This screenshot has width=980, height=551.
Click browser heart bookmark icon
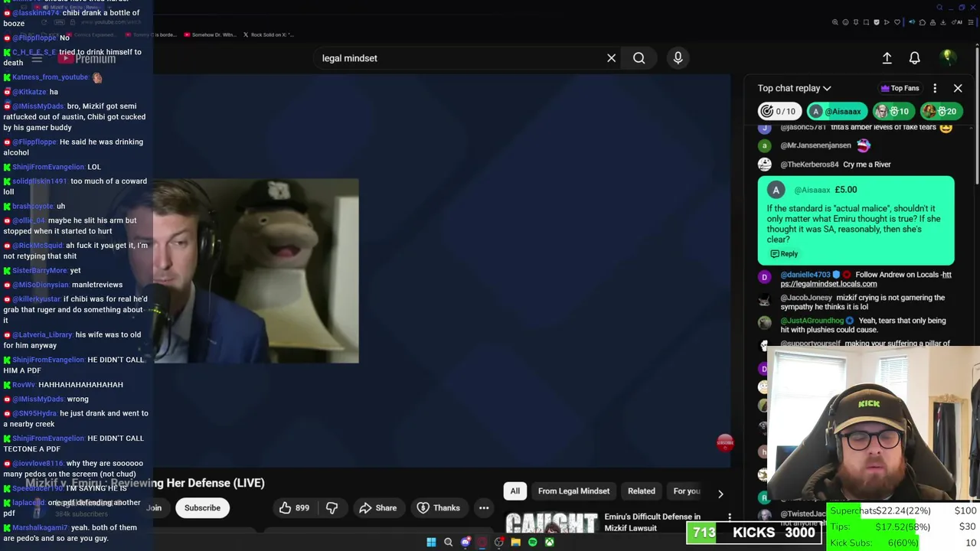click(897, 22)
